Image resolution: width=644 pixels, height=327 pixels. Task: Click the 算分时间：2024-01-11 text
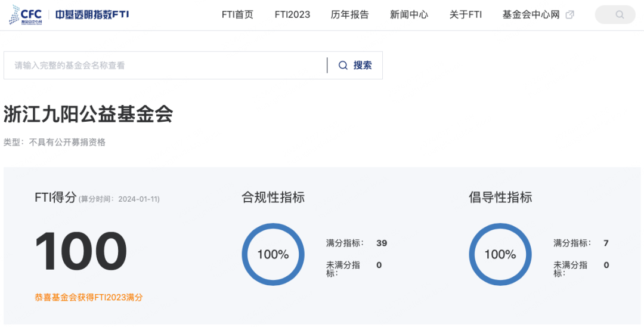119,199
